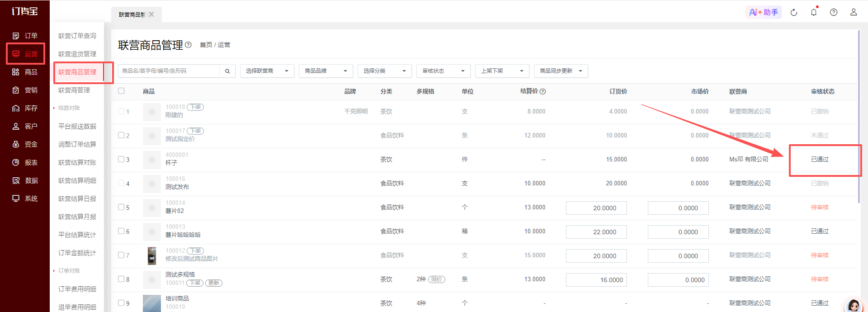Open 联营商管理 menu item
Image resolution: width=868 pixels, height=312 pixels.
point(74,90)
